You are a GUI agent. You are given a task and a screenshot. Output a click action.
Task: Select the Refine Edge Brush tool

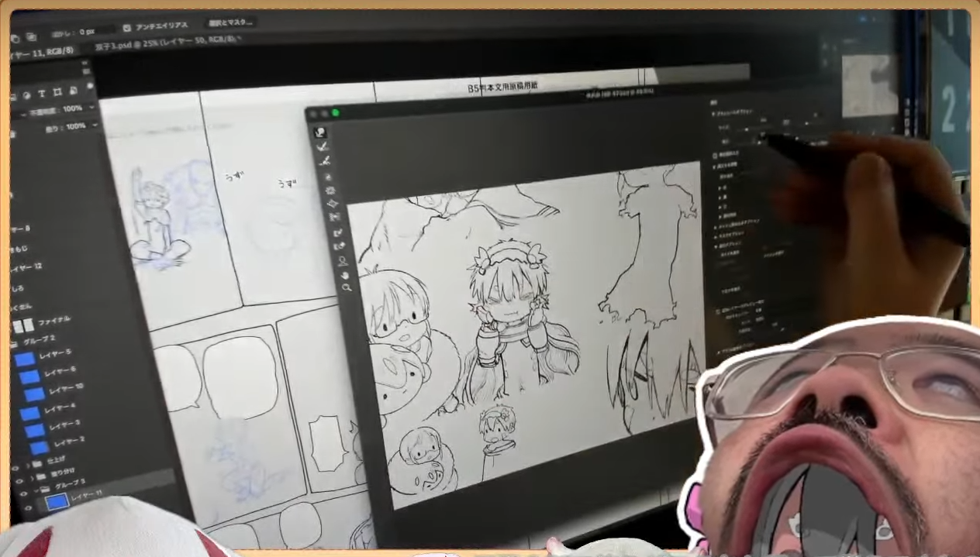pos(322,146)
